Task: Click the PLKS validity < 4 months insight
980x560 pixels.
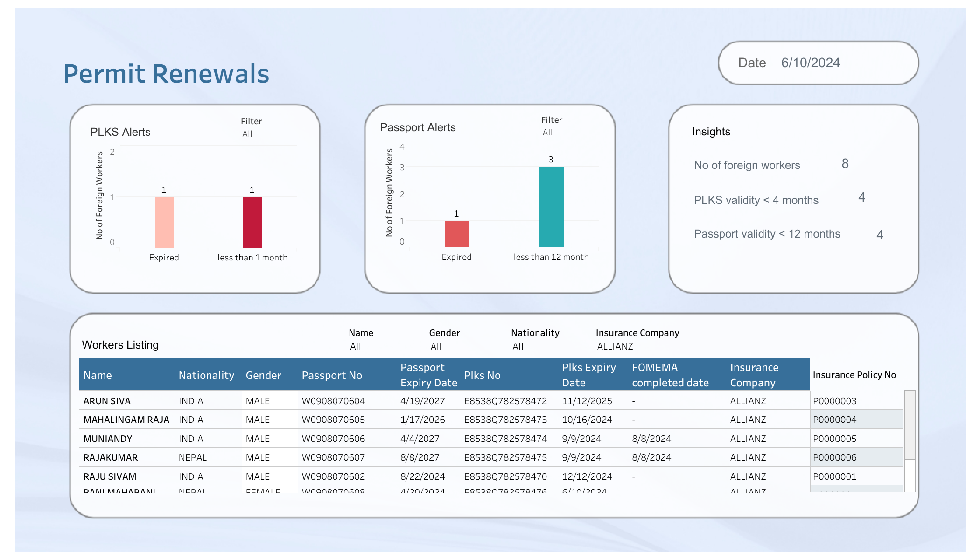Action: tap(756, 200)
